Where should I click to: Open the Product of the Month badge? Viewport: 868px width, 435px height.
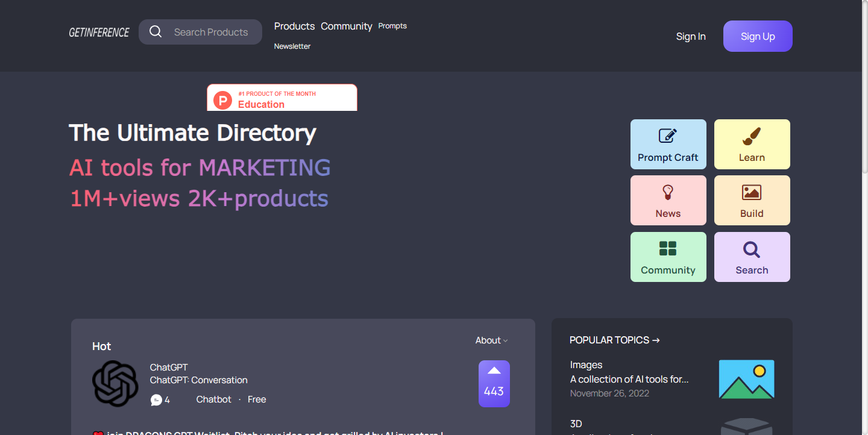(x=282, y=98)
